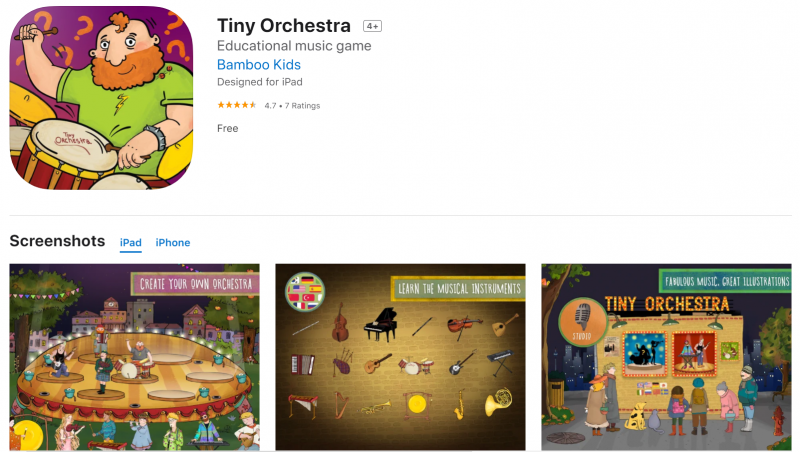The image size is (800, 452).
Task: Click the yellow gong instrument icon
Action: (417, 405)
